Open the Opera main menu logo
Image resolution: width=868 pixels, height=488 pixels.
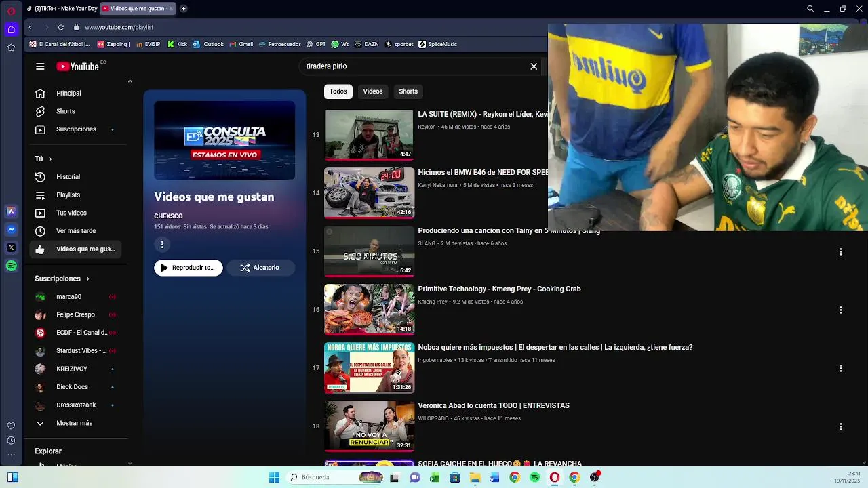tap(11, 11)
